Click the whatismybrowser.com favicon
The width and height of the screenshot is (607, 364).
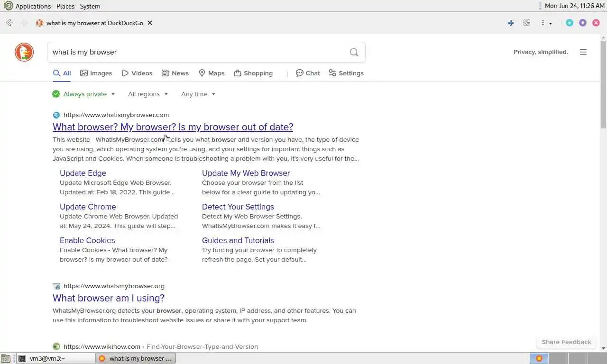[x=56, y=115]
